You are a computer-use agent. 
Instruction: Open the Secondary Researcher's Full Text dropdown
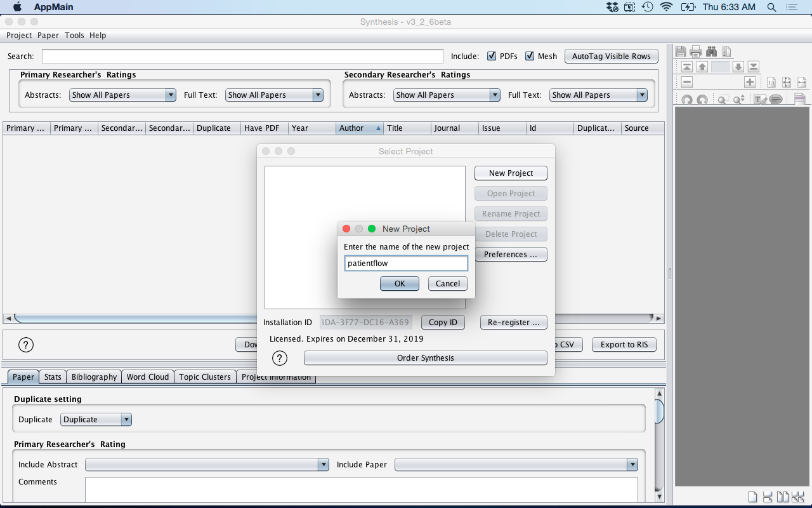point(598,95)
